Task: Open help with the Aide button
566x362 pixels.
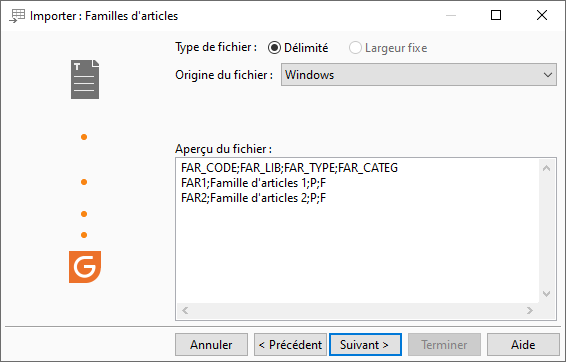Action: point(523,345)
